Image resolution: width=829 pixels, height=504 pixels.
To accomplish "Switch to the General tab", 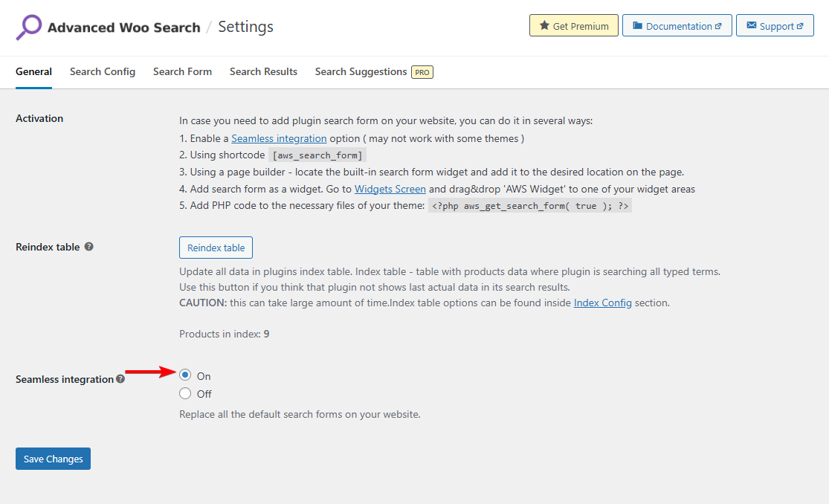I will (33, 72).
